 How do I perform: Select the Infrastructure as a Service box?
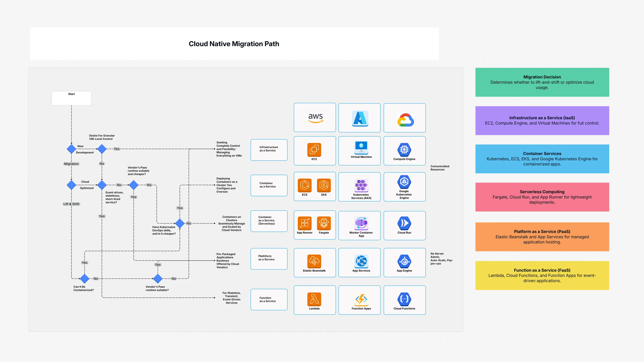pyautogui.click(x=269, y=150)
